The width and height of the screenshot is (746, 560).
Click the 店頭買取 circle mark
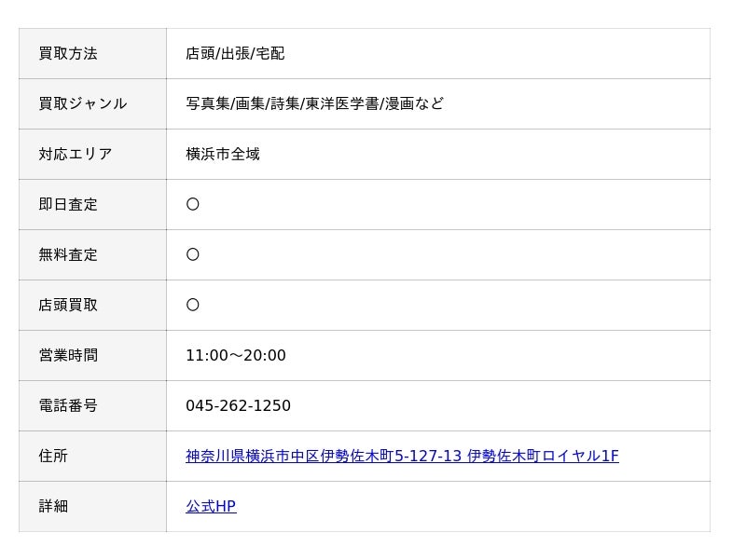tap(193, 306)
